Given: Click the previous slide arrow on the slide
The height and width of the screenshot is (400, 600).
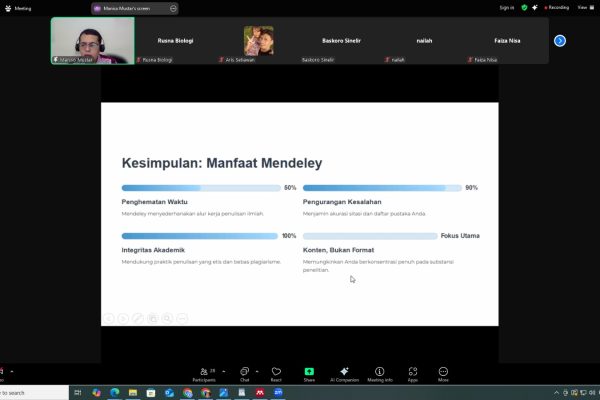Looking at the screenshot, I should click(109, 318).
